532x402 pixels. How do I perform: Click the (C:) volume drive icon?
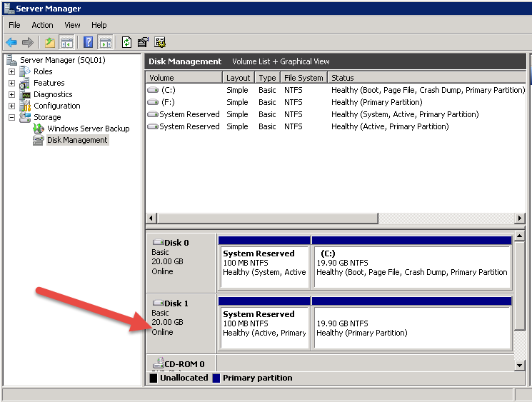(x=153, y=90)
